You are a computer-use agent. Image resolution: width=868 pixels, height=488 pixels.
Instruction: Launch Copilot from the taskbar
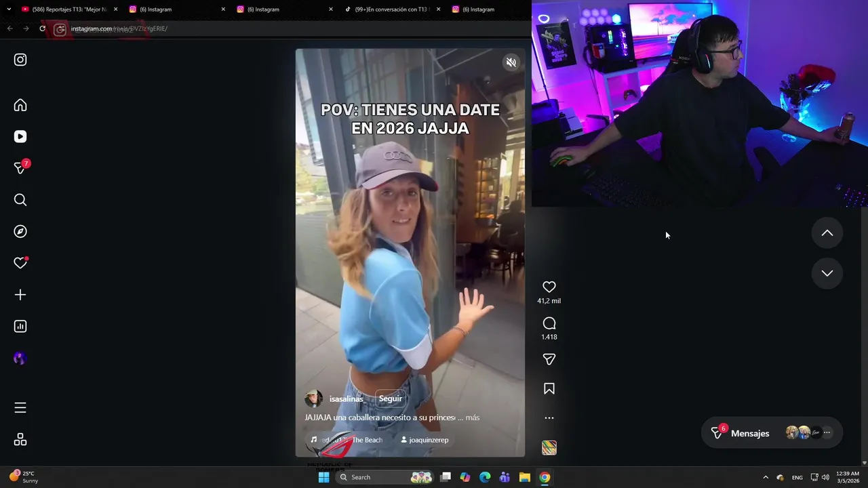465,477
